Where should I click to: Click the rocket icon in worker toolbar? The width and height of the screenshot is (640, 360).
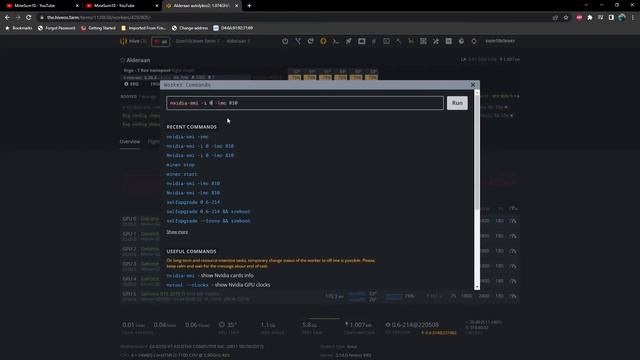(349, 41)
